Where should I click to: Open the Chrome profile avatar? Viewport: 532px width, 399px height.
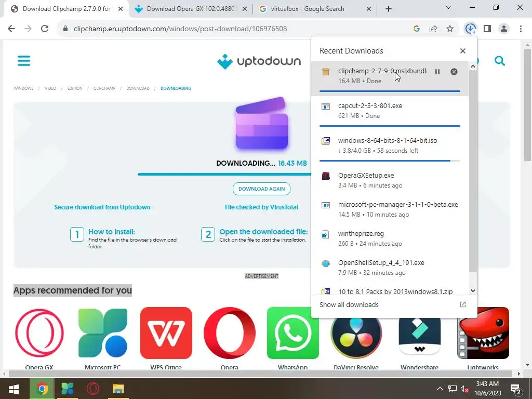pos(504,29)
